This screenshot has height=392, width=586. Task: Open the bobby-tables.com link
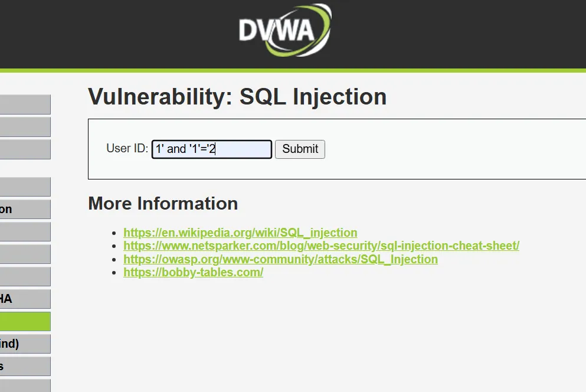193,272
